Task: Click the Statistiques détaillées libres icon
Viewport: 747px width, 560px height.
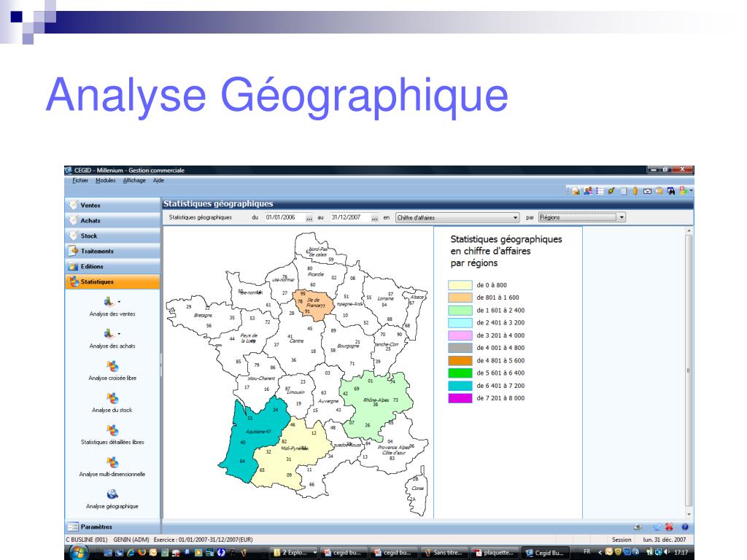Action: click(x=112, y=430)
